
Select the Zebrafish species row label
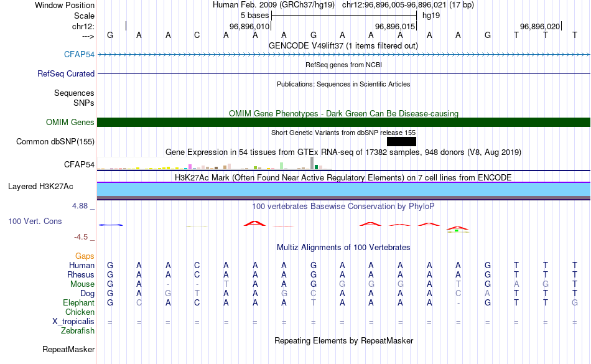[78, 330]
